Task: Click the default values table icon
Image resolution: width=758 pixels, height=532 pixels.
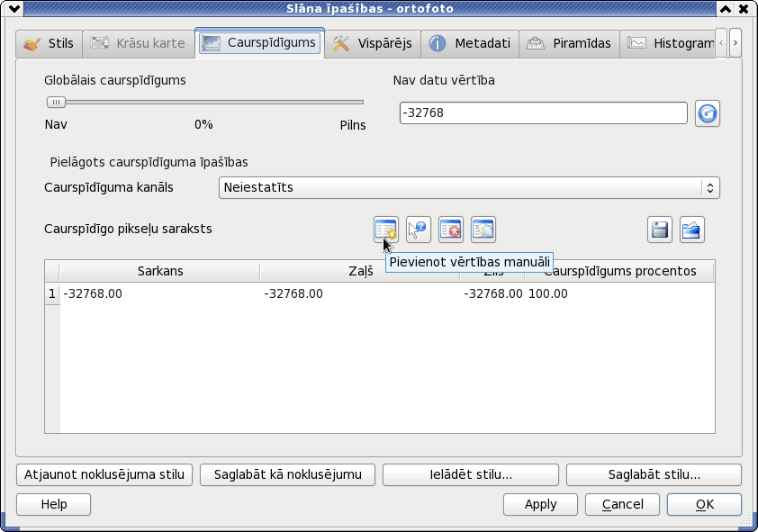Action: [x=483, y=230]
